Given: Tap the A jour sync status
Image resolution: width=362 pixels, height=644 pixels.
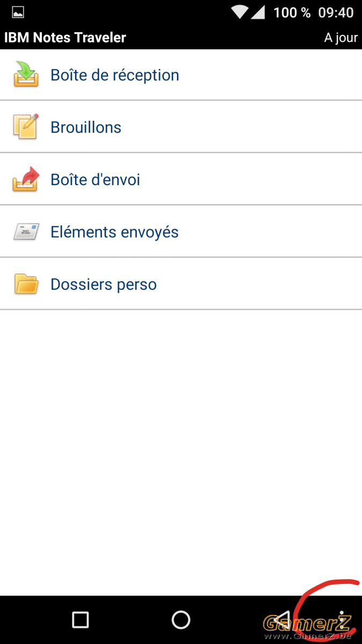Looking at the screenshot, I should point(341,38).
